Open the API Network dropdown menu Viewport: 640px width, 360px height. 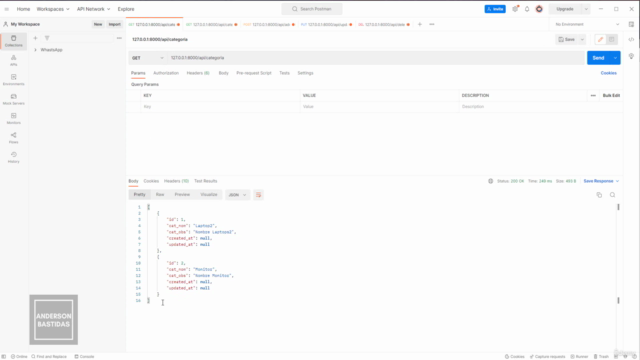[93, 9]
